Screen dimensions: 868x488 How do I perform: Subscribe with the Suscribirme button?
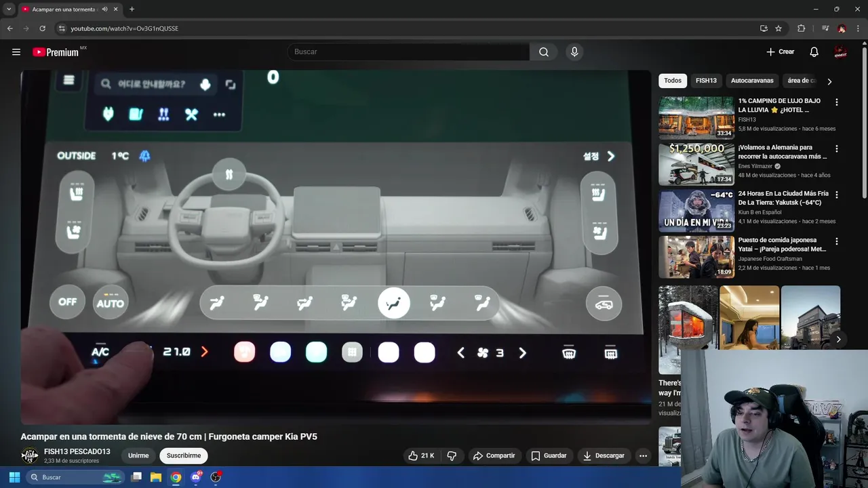[184, 455]
